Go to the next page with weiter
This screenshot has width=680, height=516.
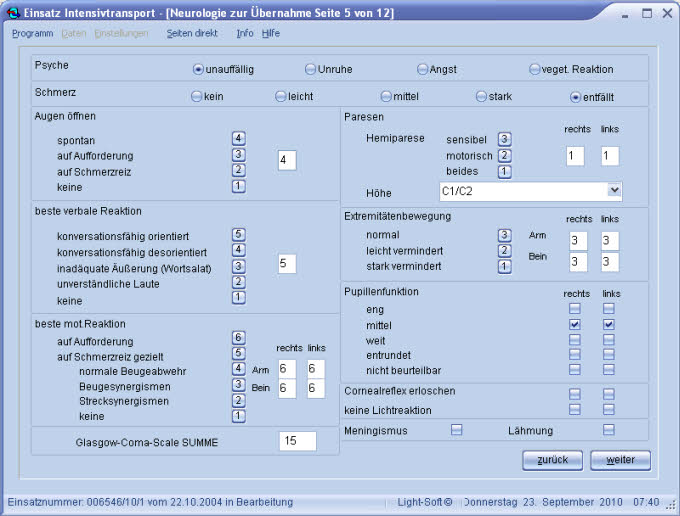tap(620, 460)
